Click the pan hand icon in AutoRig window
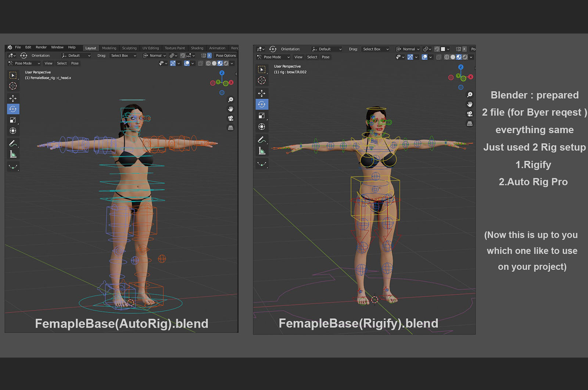Screen dimensions: 588x390 point(230,109)
